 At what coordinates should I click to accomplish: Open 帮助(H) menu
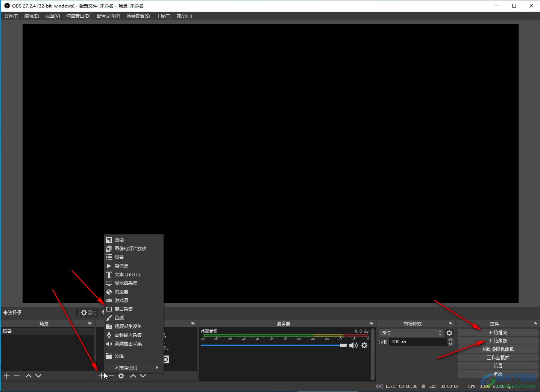pyautogui.click(x=184, y=16)
